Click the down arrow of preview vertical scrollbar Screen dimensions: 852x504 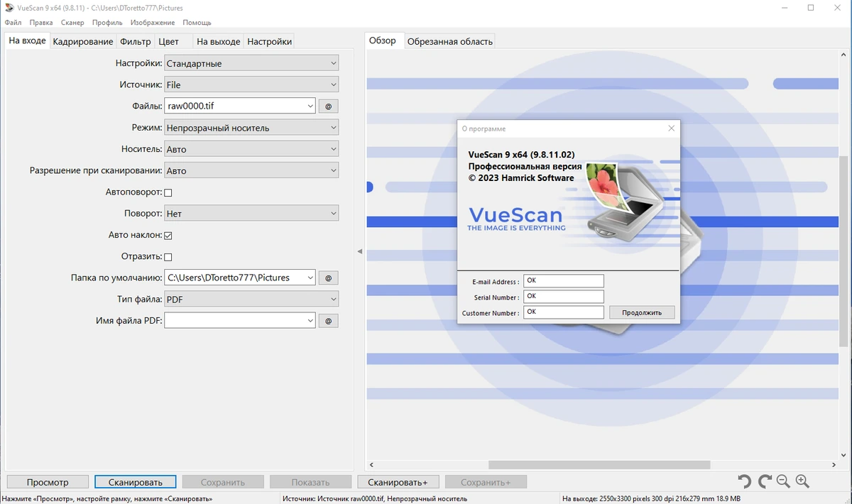coord(842,456)
